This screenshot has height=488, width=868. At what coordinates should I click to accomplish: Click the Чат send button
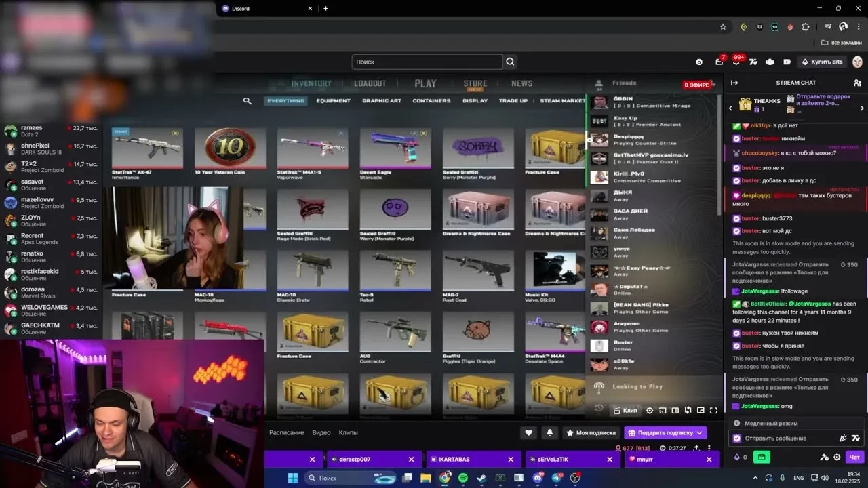click(854, 457)
